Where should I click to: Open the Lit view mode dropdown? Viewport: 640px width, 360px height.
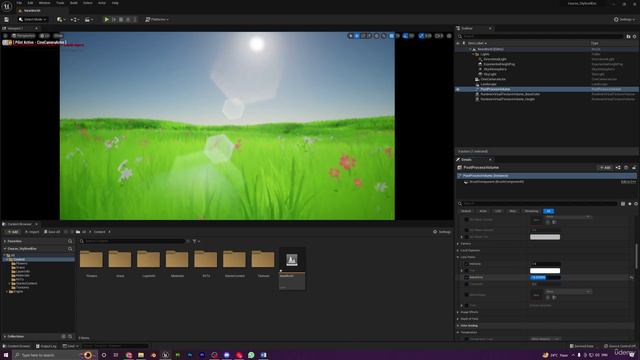pos(45,36)
